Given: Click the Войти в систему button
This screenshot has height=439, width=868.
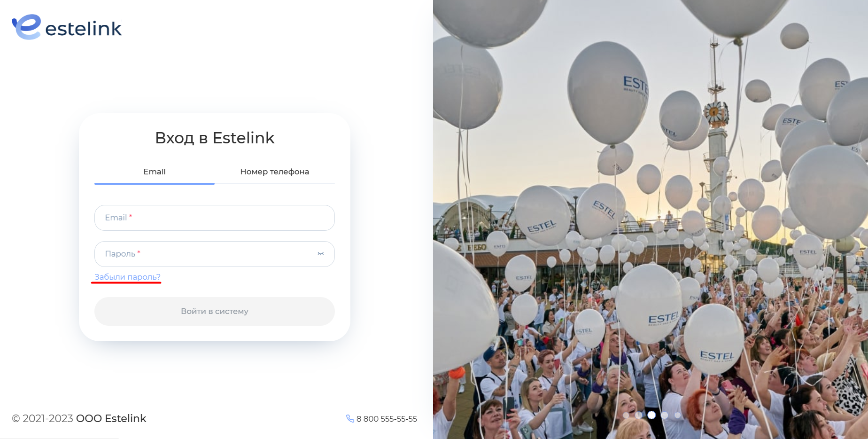Looking at the screenshot, I should click(215, 311).
